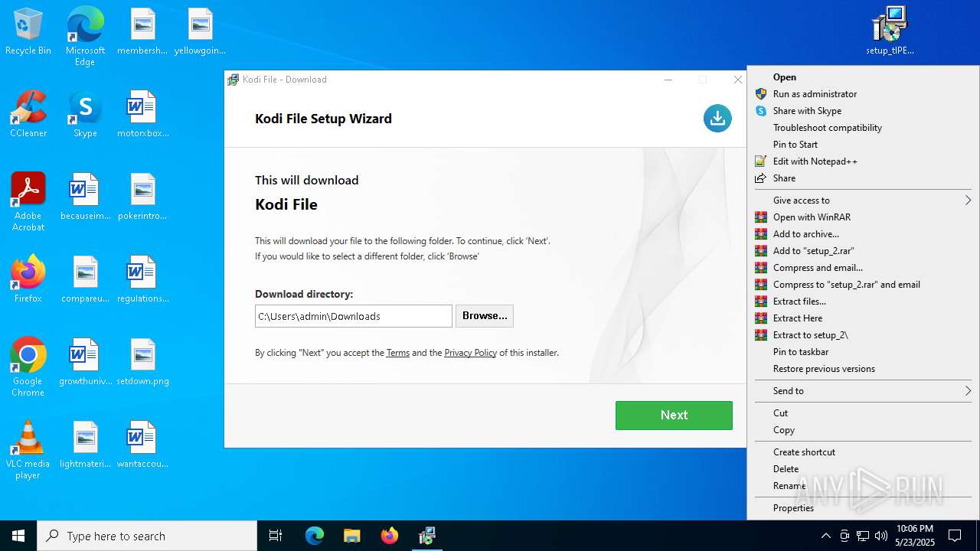
Task: Show hidden system tray icons
Action: [825, 536]
